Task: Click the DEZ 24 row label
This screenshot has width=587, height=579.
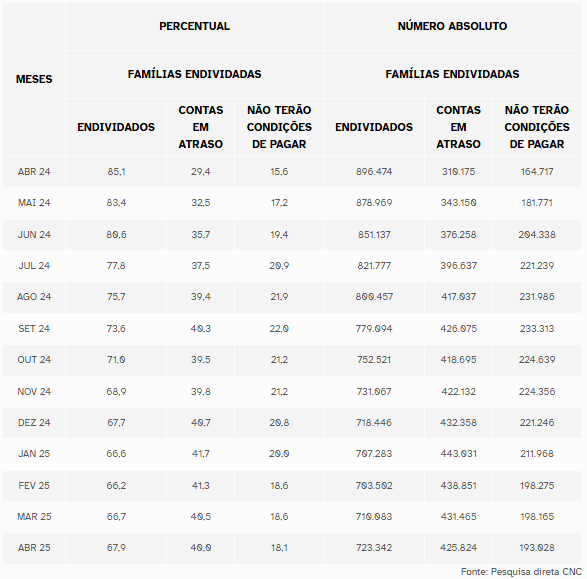Action: [34, 423]
